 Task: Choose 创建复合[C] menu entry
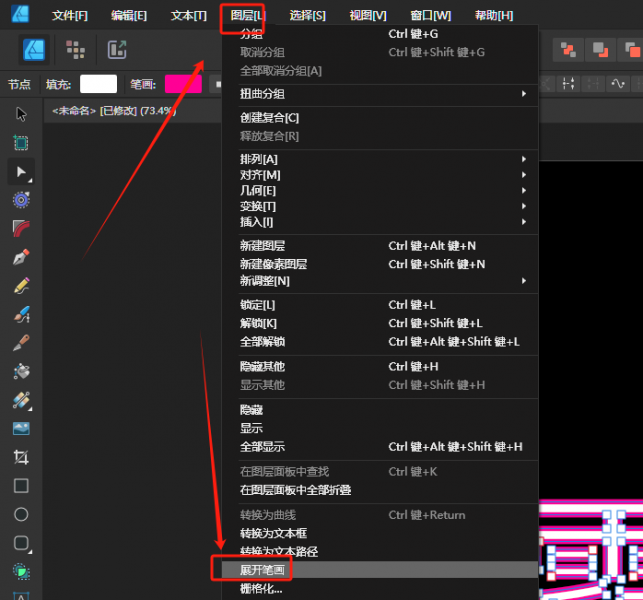click(380, 118)
